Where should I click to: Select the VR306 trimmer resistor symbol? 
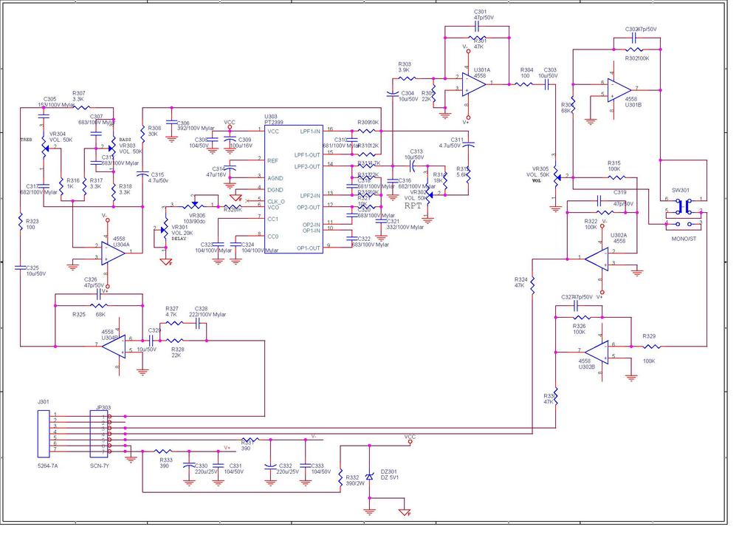(194, 206)
